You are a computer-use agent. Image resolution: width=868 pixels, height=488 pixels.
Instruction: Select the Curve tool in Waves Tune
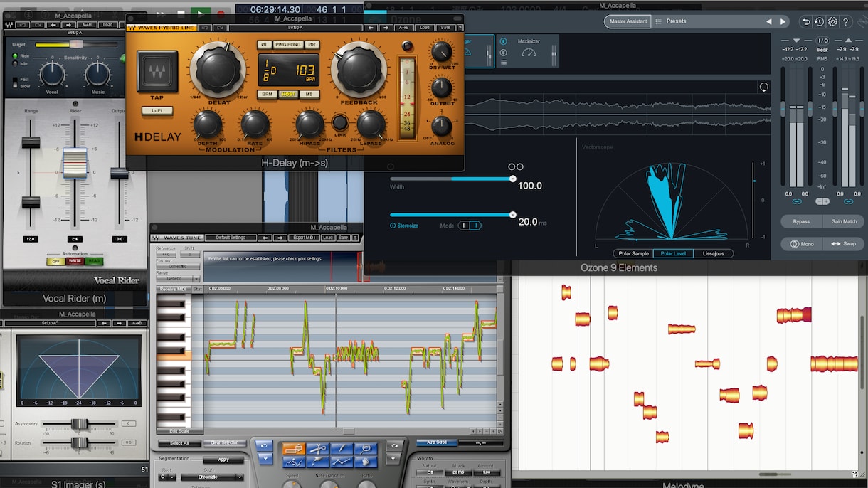pyautogui.click(x=294, y=462)
